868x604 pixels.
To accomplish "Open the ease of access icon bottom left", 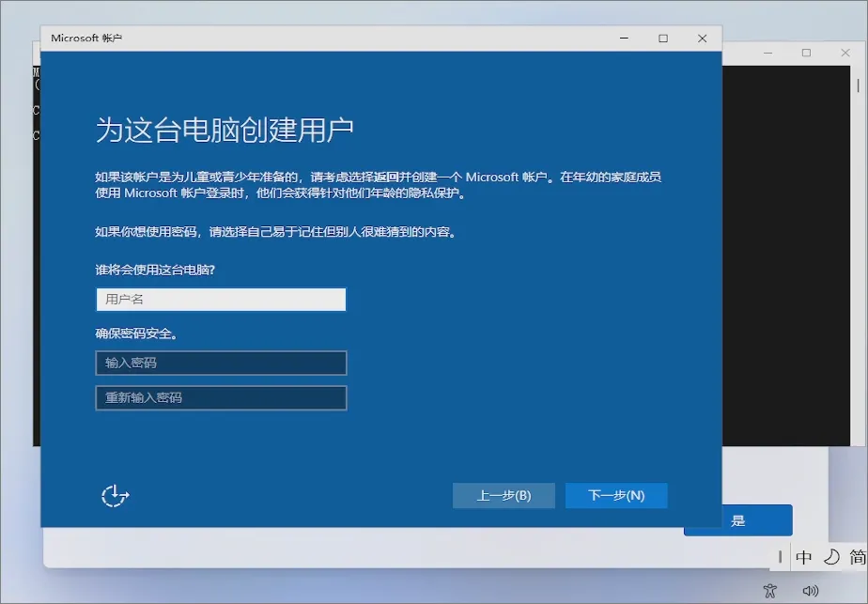I will pyautogui.click(x=115, y=494).
